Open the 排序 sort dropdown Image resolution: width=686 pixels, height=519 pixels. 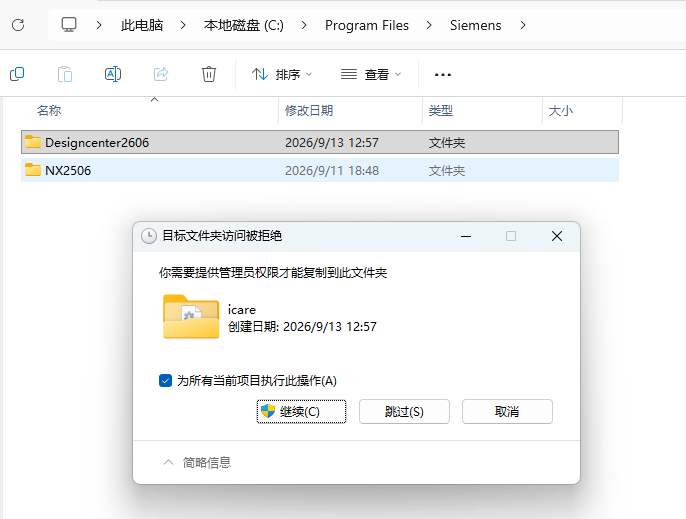coord(282,74)
